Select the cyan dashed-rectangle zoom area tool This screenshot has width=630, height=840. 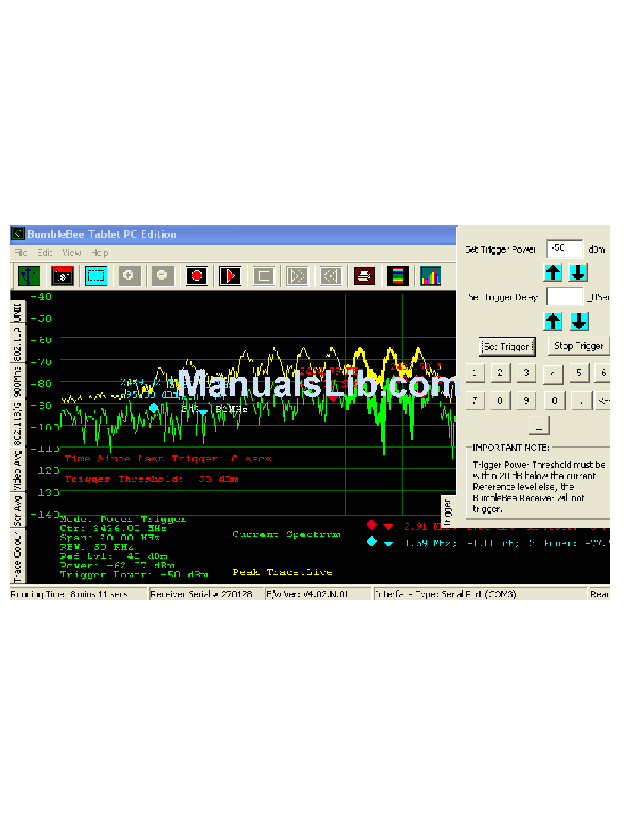[x=96, y=276]
